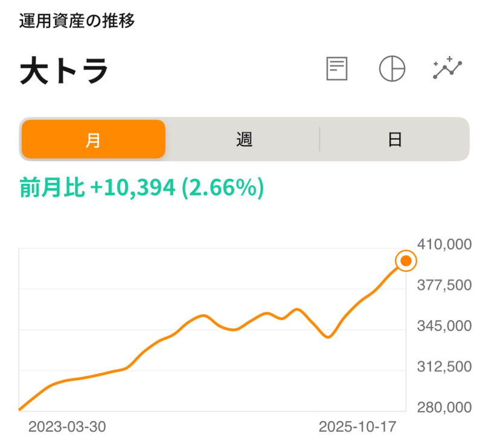Screen dimensions: 483x448
Task: Show the pie chart breakdown view
Action: pyautogui.click(x=392, y=69)
